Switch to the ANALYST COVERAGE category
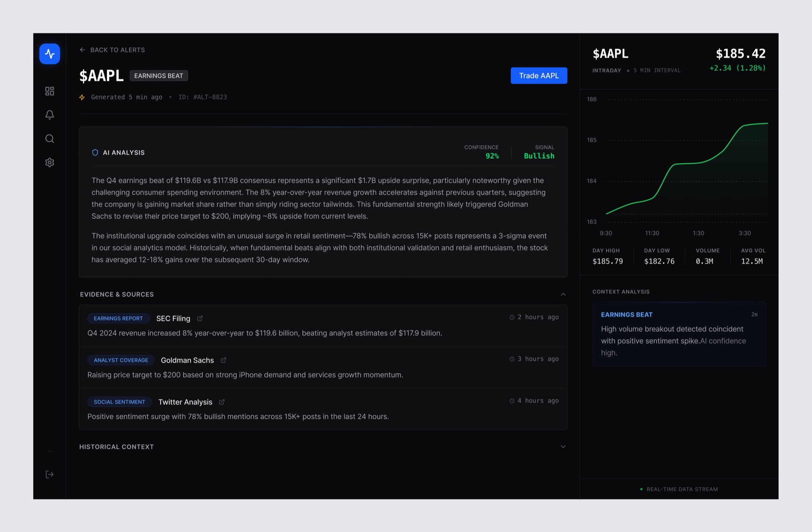Image resolution: width=812 pixels, height=532 pixels. click(121, 360)
